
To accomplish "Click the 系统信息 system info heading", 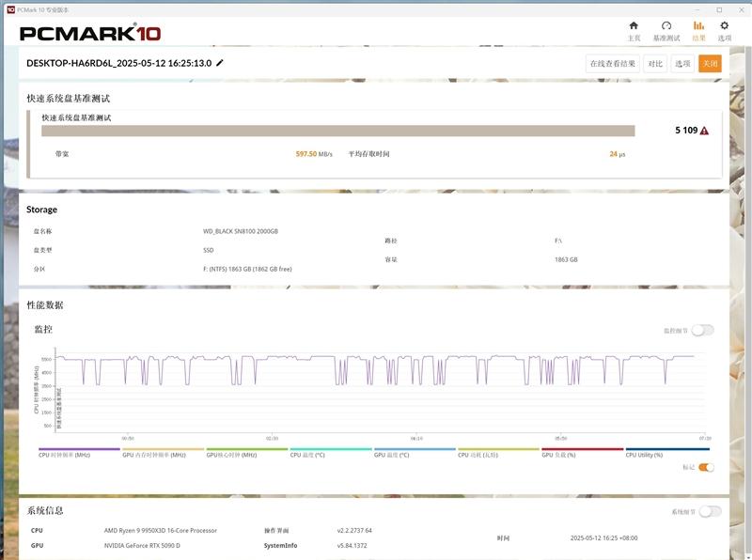I will point(45,510).
